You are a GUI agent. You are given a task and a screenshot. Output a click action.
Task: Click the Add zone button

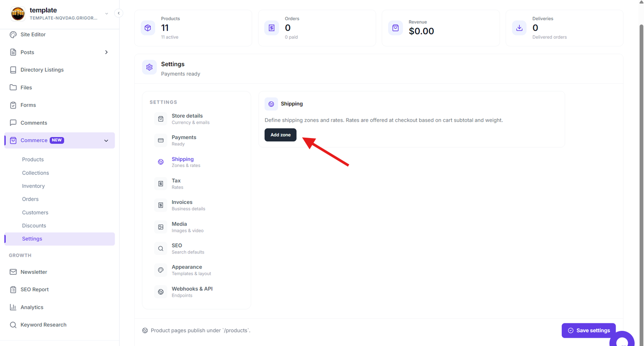pos(281,135)
